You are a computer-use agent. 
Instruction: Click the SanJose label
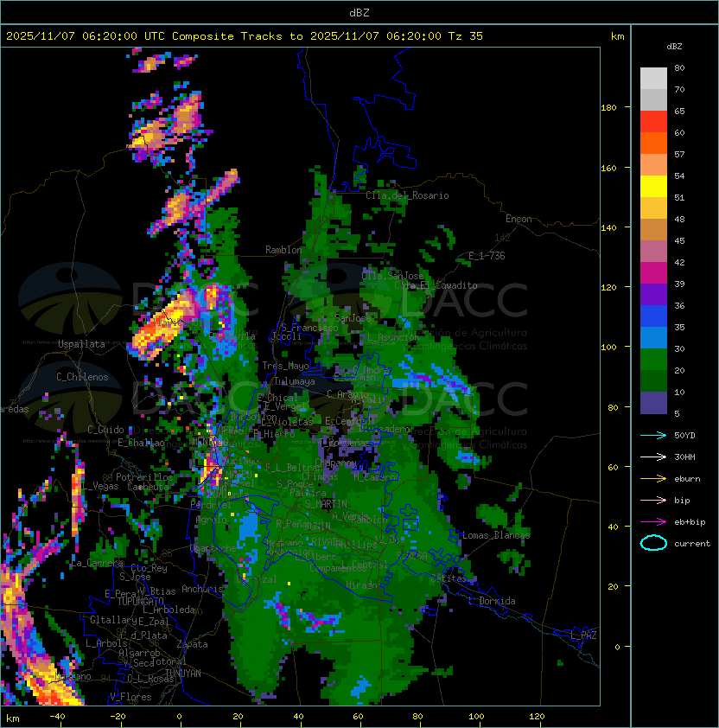353,318
